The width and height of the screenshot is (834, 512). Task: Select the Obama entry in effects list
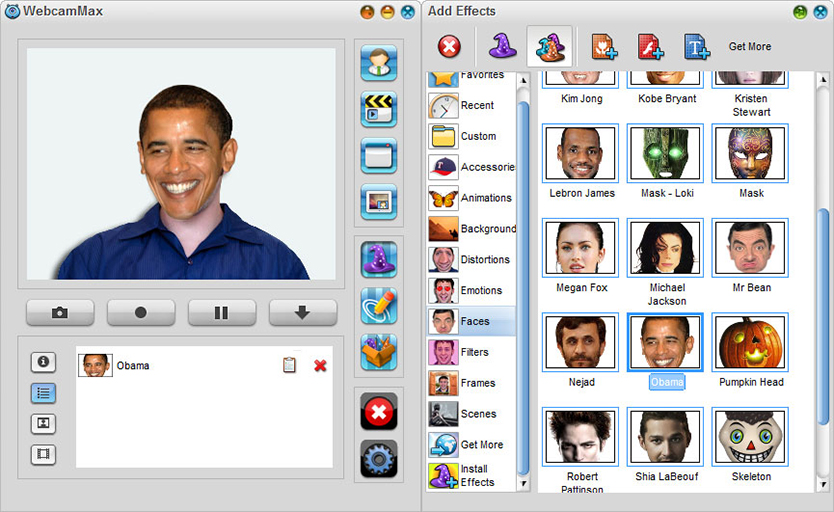click(204, 365)
